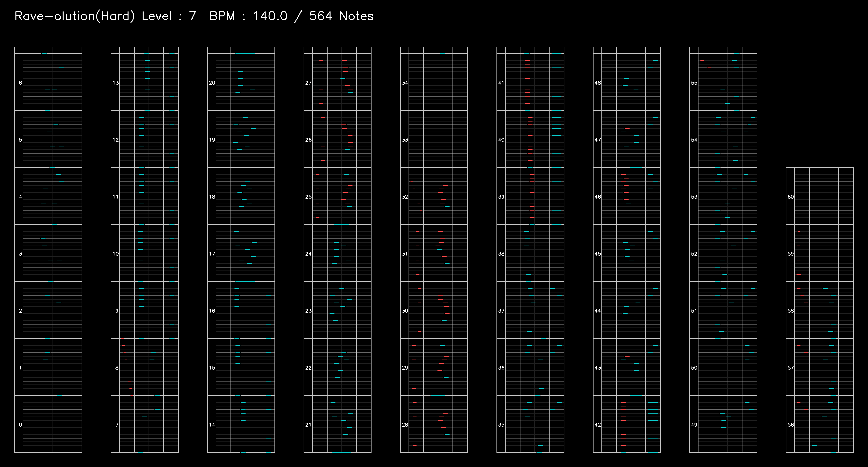
Task: Pick measure number 41 label
Action: pyautogui.click(x=501, y=83)
